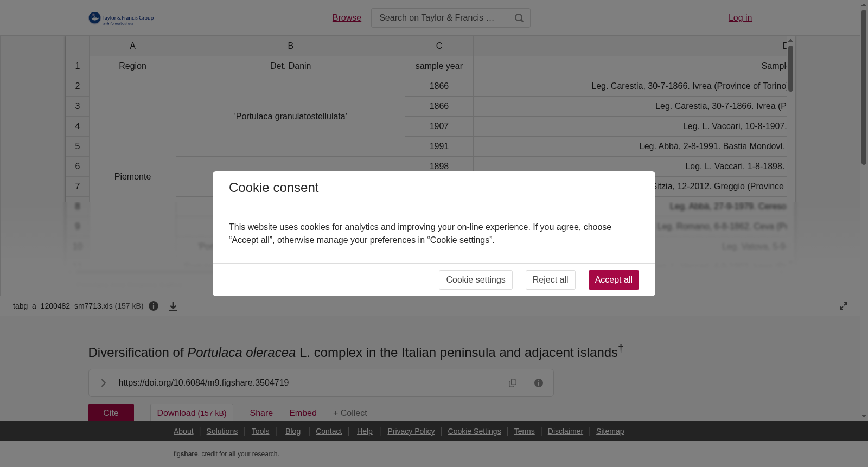Open the Share option

pos(261,413)
